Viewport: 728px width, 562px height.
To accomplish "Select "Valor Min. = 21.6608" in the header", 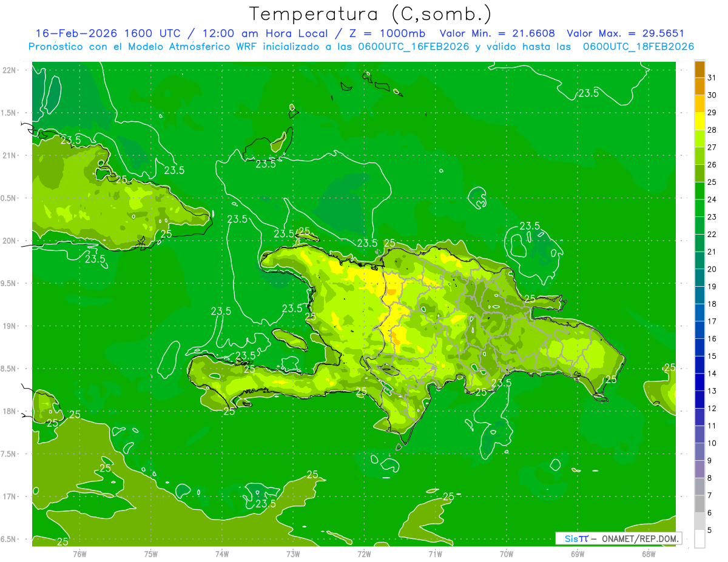I will point(497,33).
